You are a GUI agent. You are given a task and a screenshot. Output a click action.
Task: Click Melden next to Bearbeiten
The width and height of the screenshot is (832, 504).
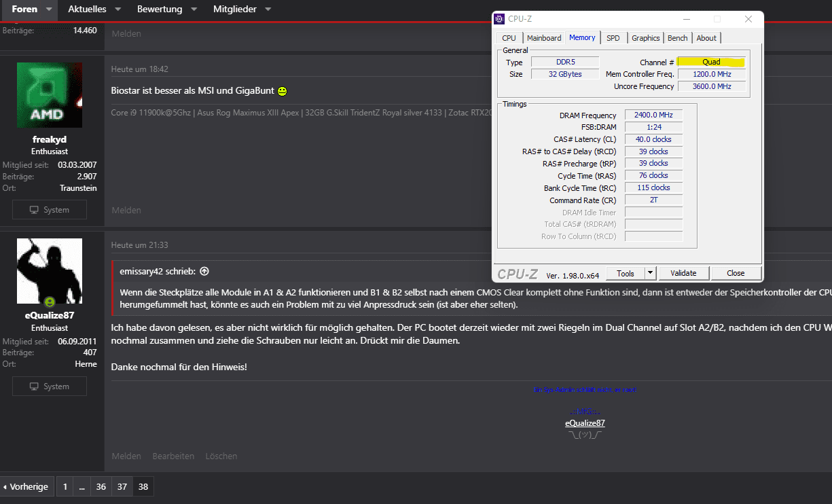click(126, 456)
